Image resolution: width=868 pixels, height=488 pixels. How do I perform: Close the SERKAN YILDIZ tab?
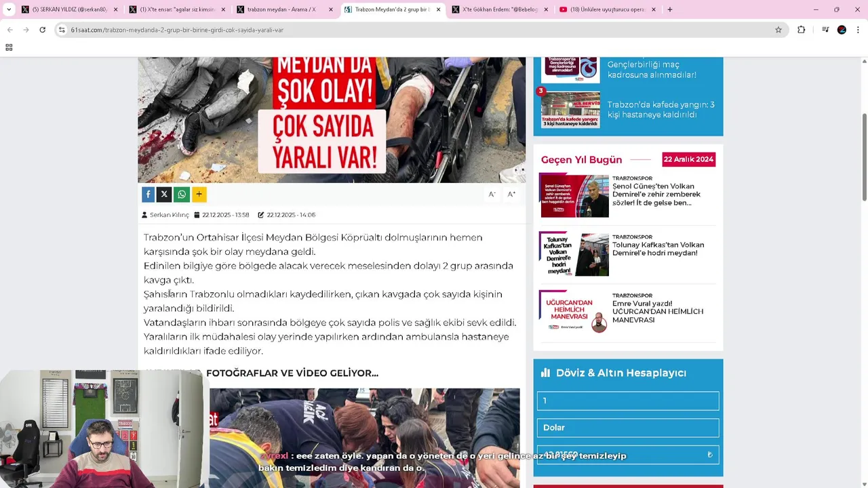(x=115, y=9)
